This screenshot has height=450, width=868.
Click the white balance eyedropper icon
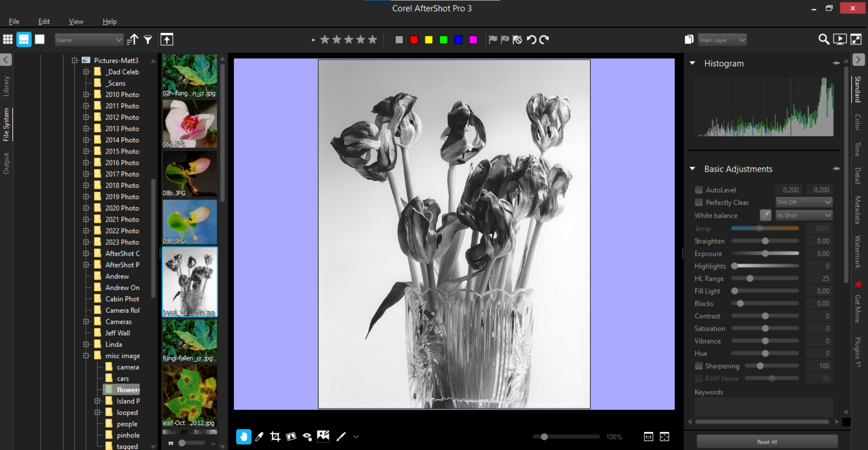[765, 215]
